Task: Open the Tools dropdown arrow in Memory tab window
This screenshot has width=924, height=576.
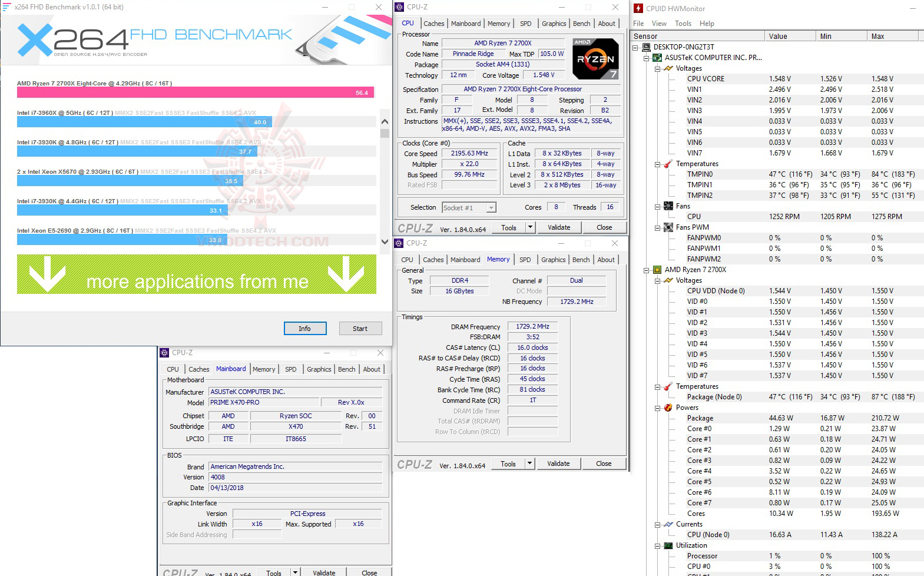Action: click(529, 464)
